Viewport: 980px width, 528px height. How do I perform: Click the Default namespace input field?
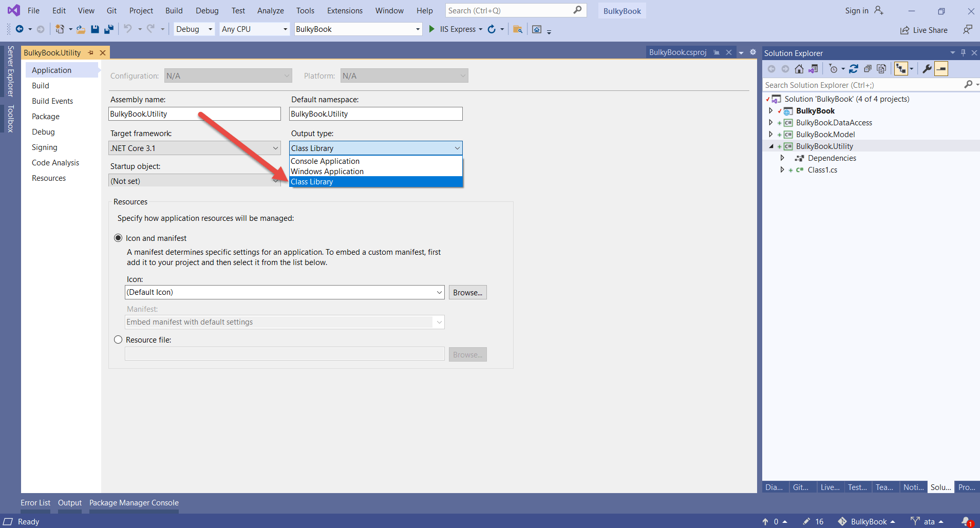click(x=376, y=114)
